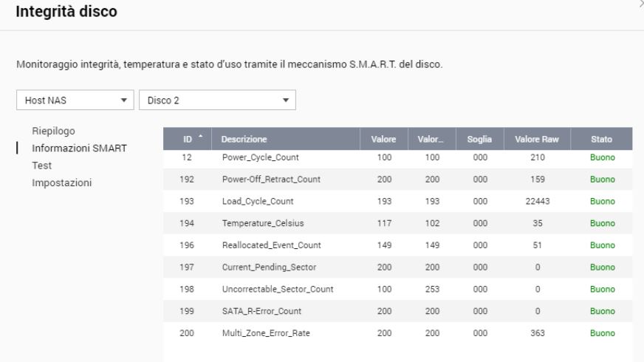Close the Integrità disco dialog
This screenshot has width=644, height=362.
coord(640,4)
